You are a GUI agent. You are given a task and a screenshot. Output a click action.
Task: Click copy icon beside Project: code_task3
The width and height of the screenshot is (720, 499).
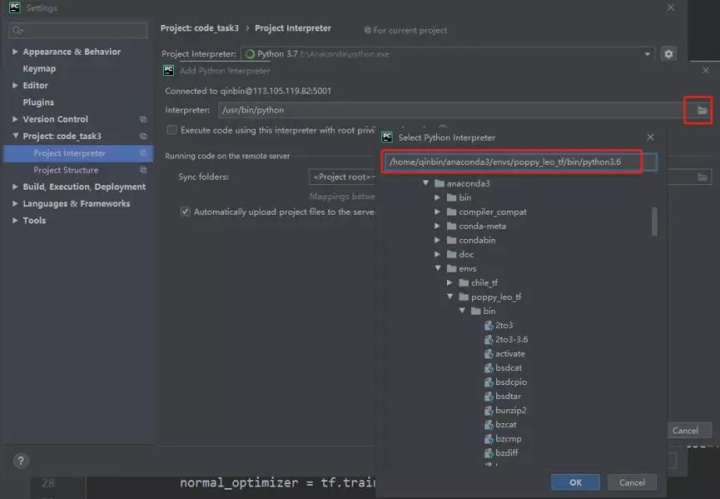click(143, 136)
